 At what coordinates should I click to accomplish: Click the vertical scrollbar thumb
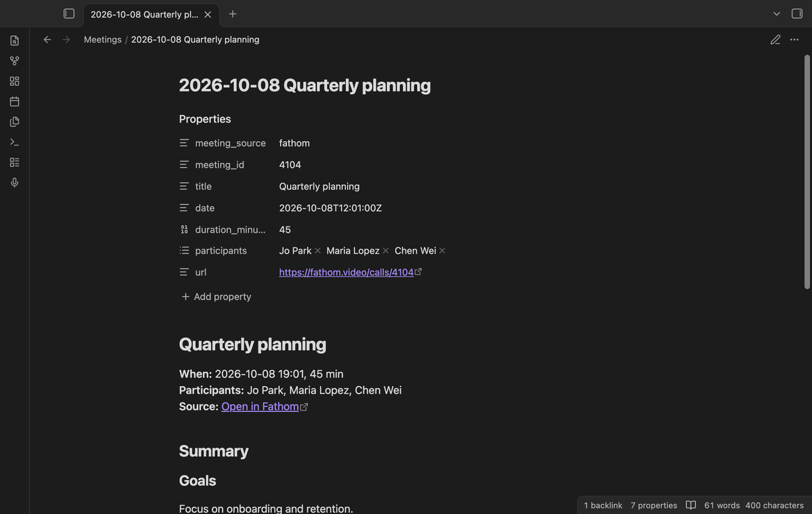(807, 172)
